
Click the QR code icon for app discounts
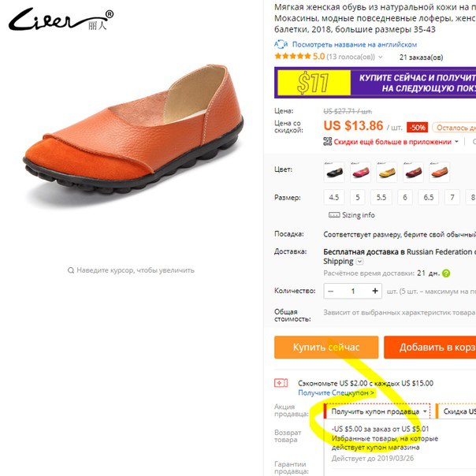[x=328, y=142]
